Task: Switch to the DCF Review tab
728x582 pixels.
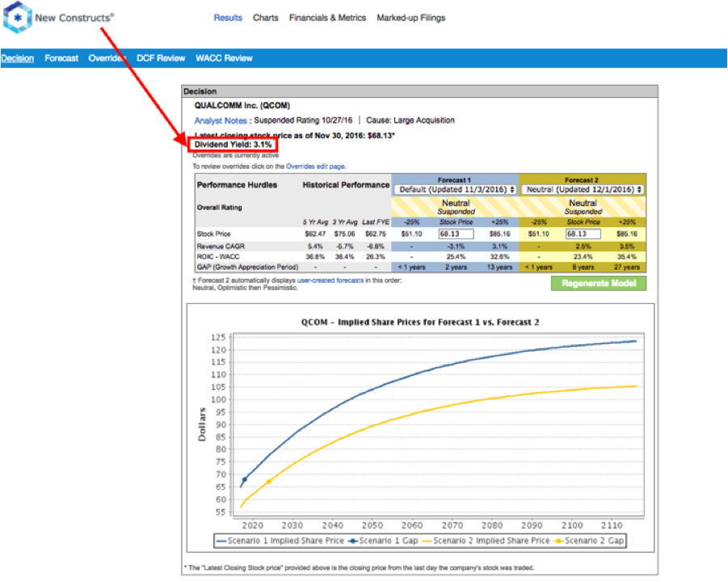Action: click(x=161, y=58)
